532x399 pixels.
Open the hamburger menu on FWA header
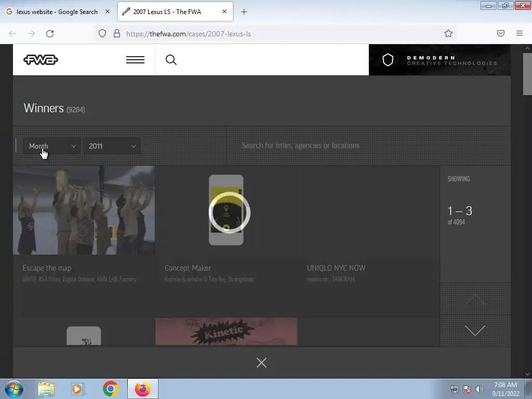click(135, 60)
